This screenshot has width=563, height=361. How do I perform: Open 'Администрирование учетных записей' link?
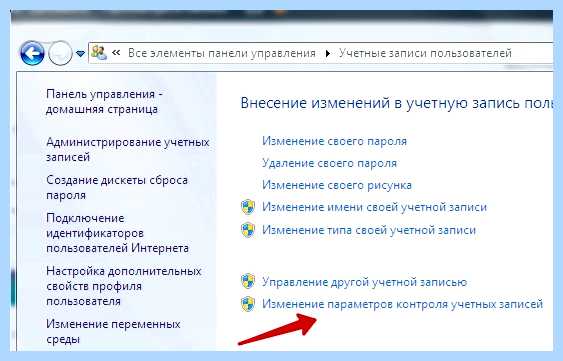[127, 149]
